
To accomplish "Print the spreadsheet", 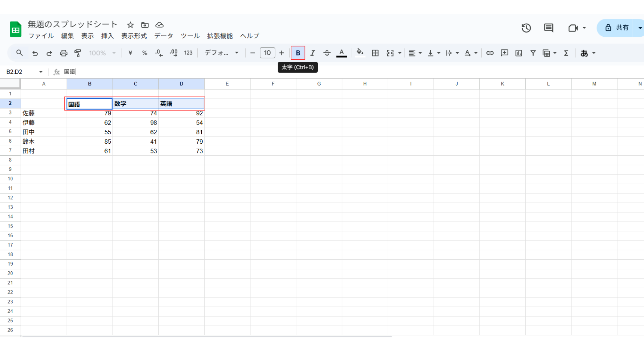I will tap(63, 53).
